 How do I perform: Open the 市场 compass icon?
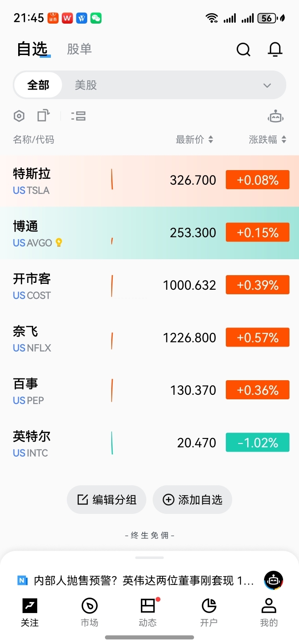(90, 606)
